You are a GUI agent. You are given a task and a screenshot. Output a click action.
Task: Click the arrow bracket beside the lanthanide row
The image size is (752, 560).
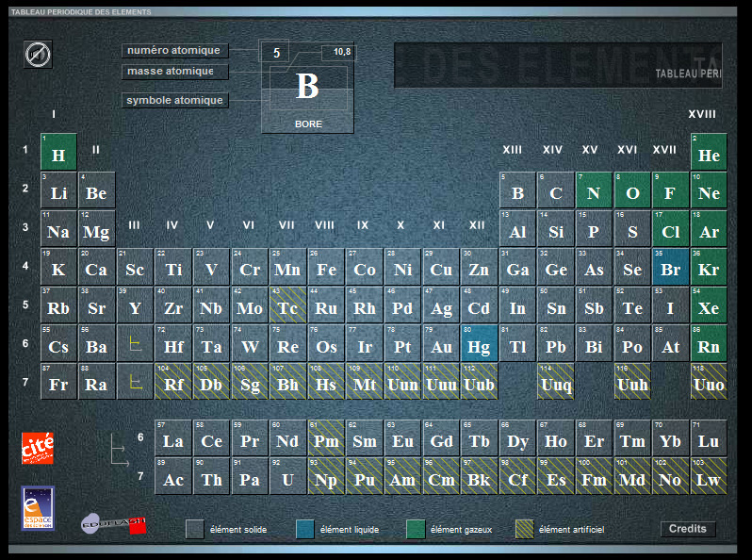[x=119, y=449]
